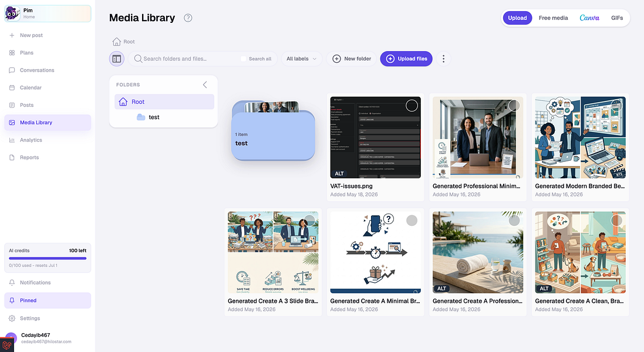Viewport: 644px width, 352px height.
Task: Click the Notifications bell icon
Action: click(x=12, y=283)
